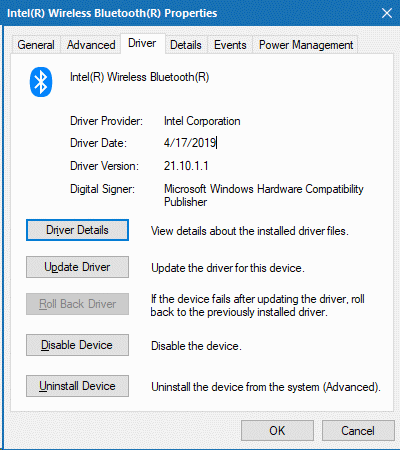Go to the Details tab
Image resolution: width=400 pixels, height=450 pixels.
coord(186,45)
